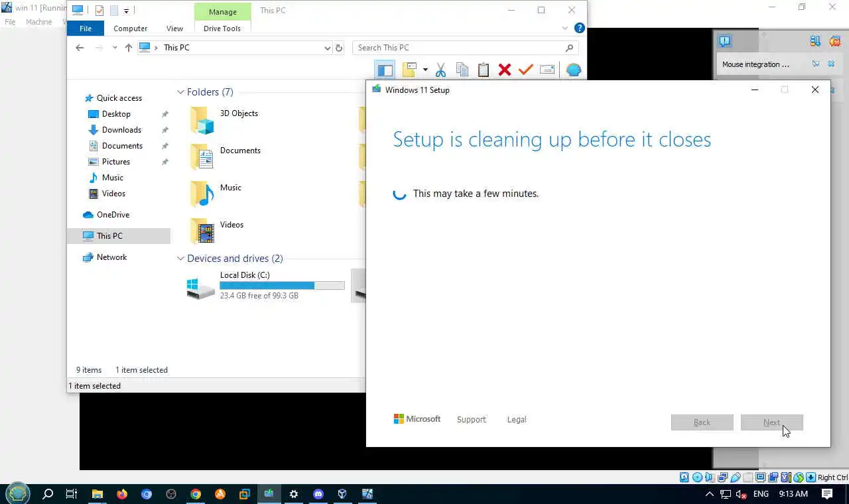
Task: Show hidden system tray icons chevron
Action: click(x=709, y=494)
